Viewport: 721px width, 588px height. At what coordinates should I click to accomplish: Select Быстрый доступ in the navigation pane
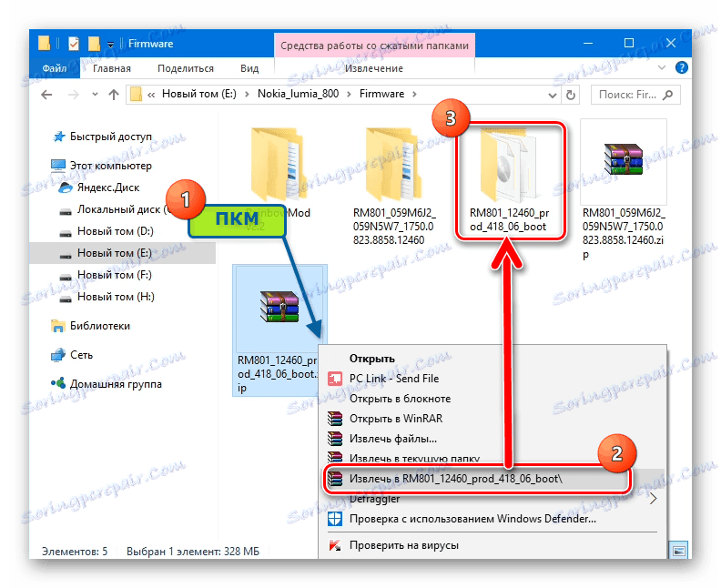(x=111, y=137)
